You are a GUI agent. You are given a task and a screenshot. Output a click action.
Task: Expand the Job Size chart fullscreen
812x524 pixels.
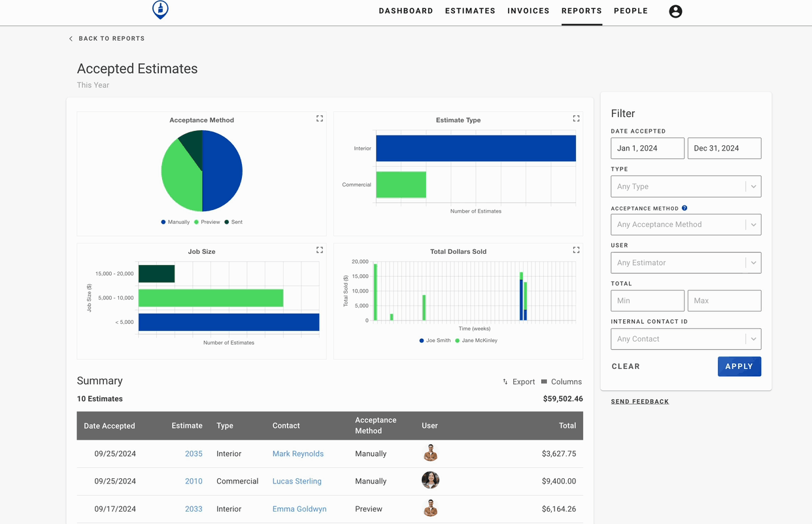click(320, 250)
